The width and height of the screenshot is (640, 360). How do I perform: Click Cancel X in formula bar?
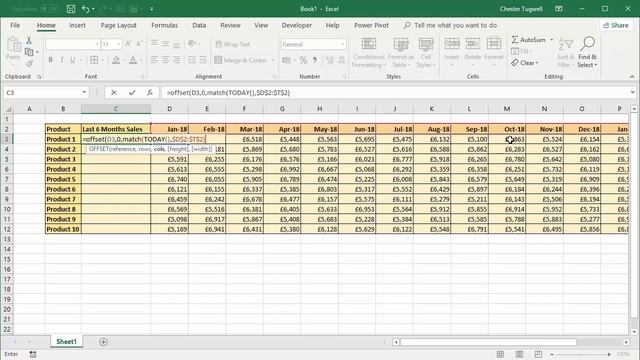[114, 93]
